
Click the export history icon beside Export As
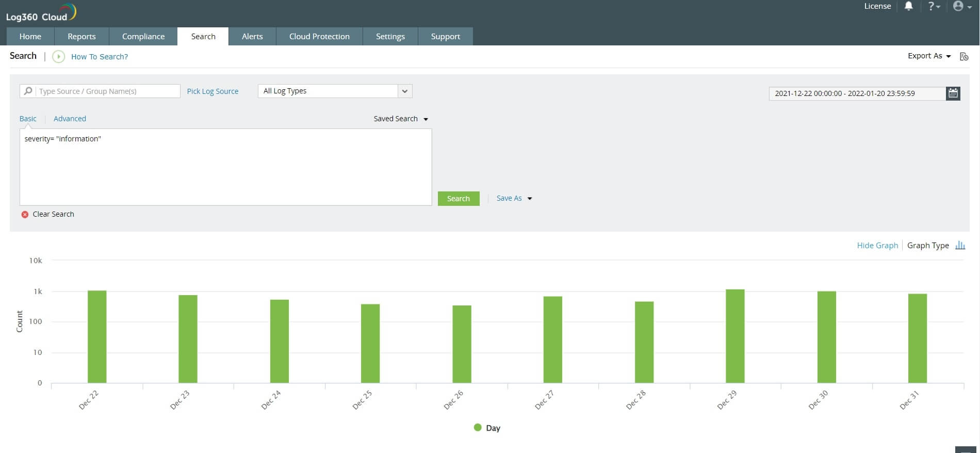tap(964, 56)
